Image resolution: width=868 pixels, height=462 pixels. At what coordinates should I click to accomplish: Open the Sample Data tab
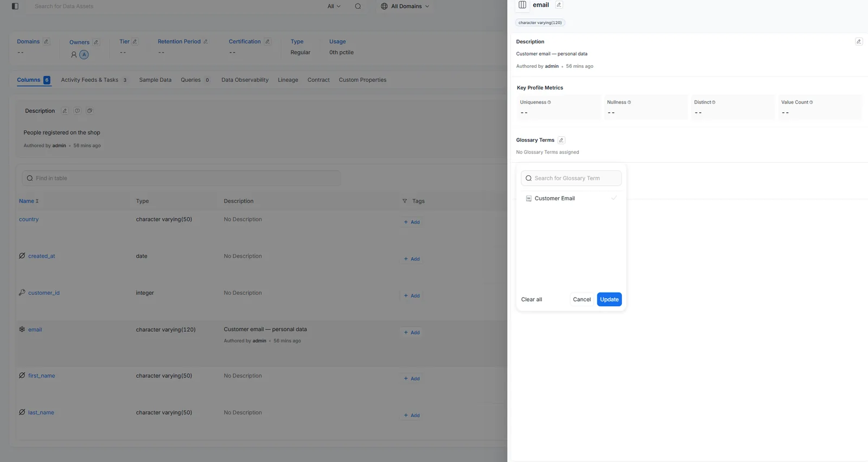point(155,80)
